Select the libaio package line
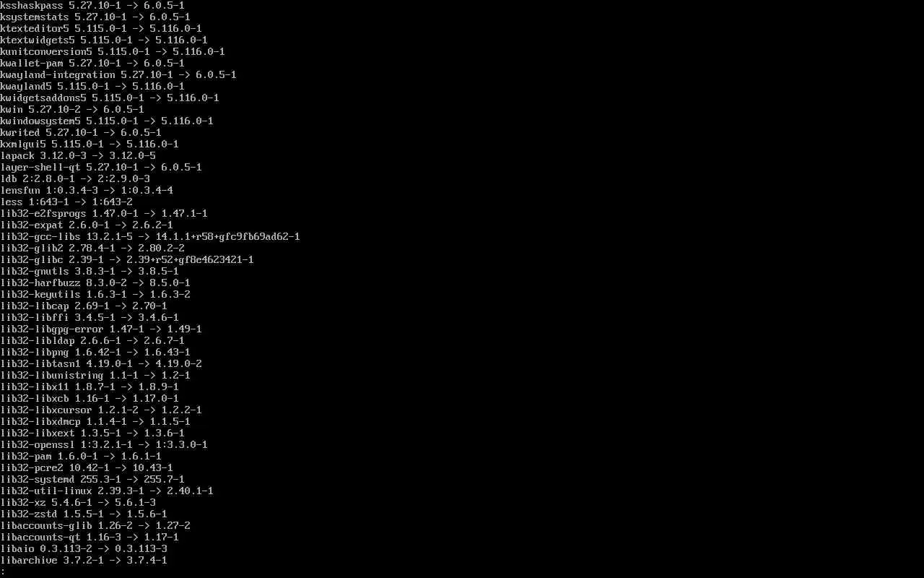 pyautogui.click(x=84, y=548)
